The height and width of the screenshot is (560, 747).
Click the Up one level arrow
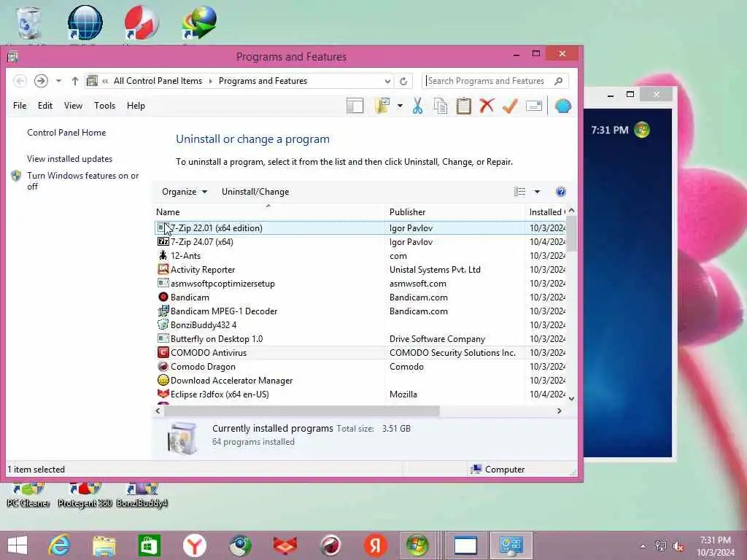click(x=75, y=81)
